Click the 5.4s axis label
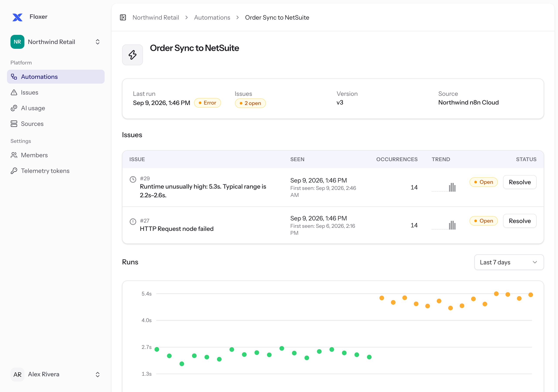The image size is (558, 392). [x=146, y=294]
